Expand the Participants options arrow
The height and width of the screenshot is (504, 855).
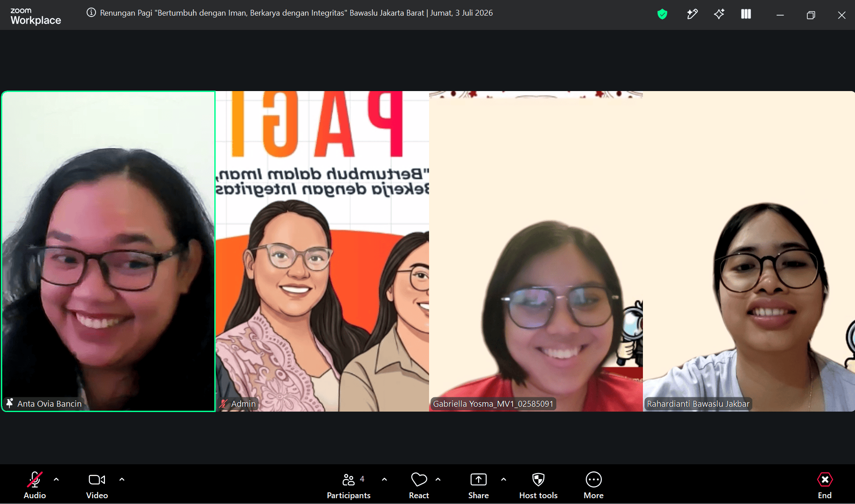click(x=384, y=479)
